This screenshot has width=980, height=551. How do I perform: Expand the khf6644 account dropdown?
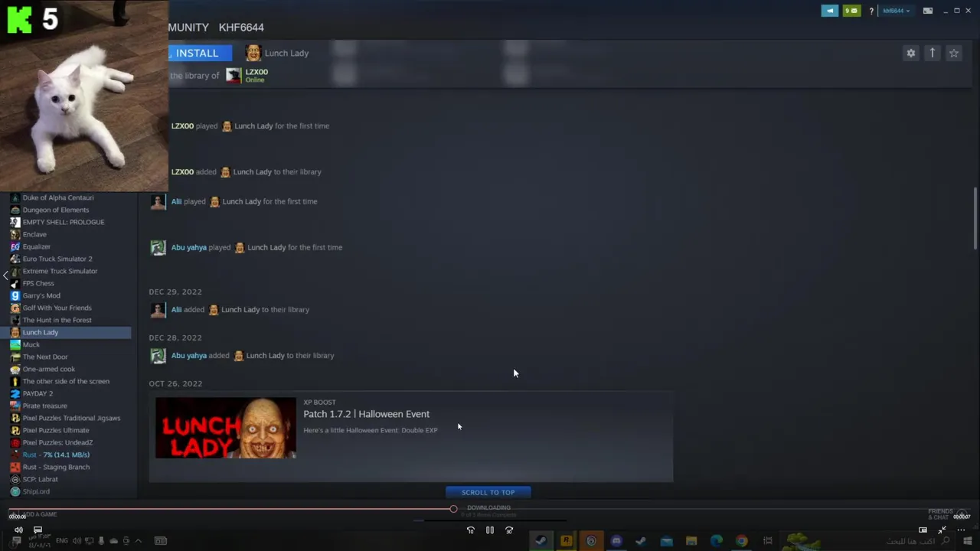point(897,11)
